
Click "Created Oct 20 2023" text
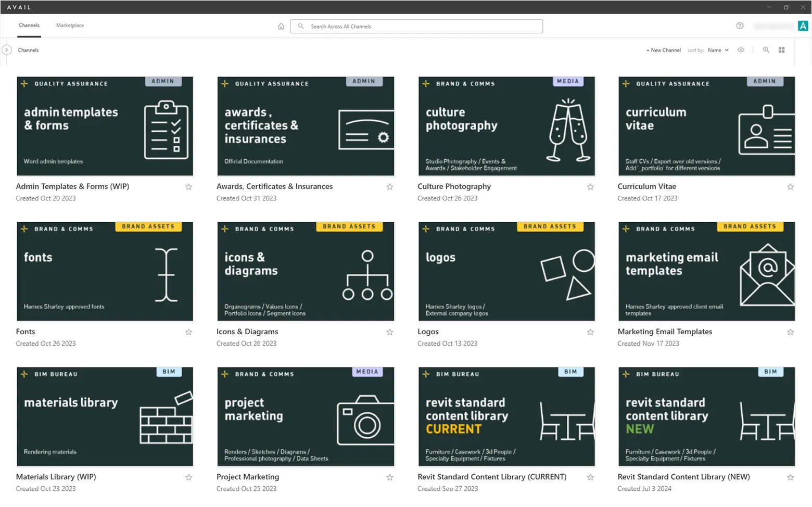(x=46, y=198)
